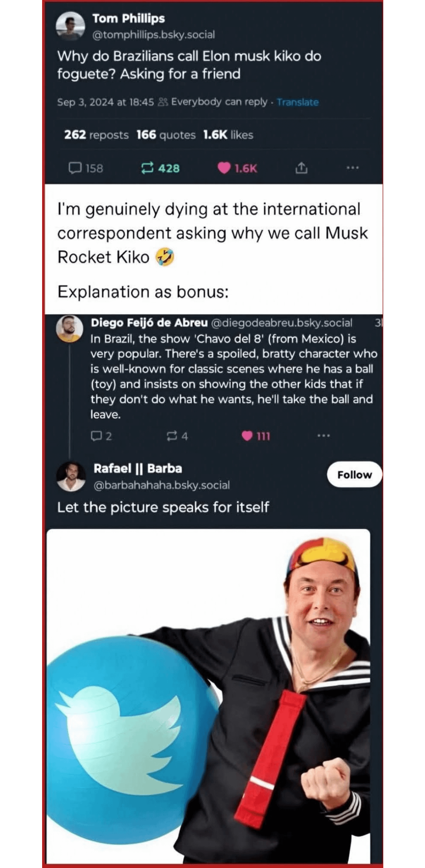Click the @barbahahaha.bsky.social handle

coord(162,485)
